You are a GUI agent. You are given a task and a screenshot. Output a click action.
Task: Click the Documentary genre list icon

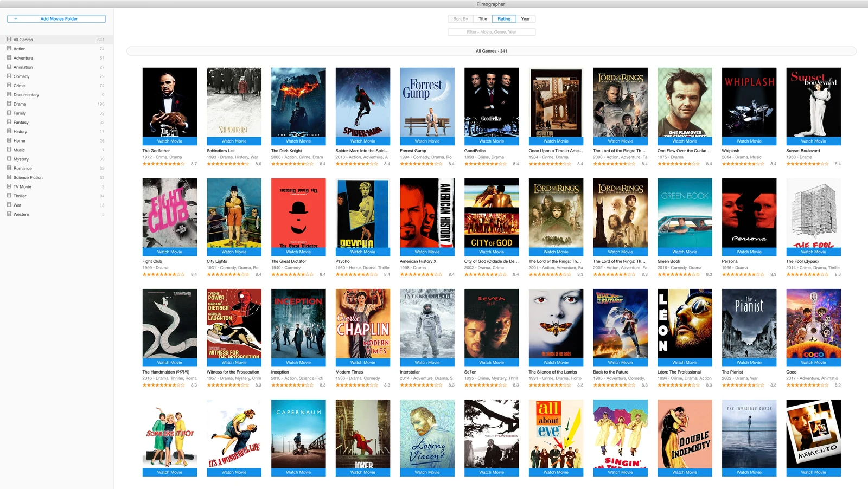click(9, 94)
